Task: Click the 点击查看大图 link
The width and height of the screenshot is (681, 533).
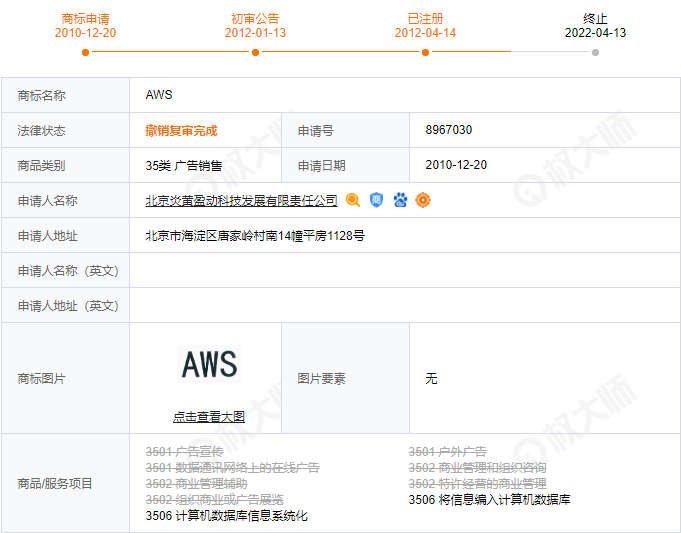Action: click(209, 417)
